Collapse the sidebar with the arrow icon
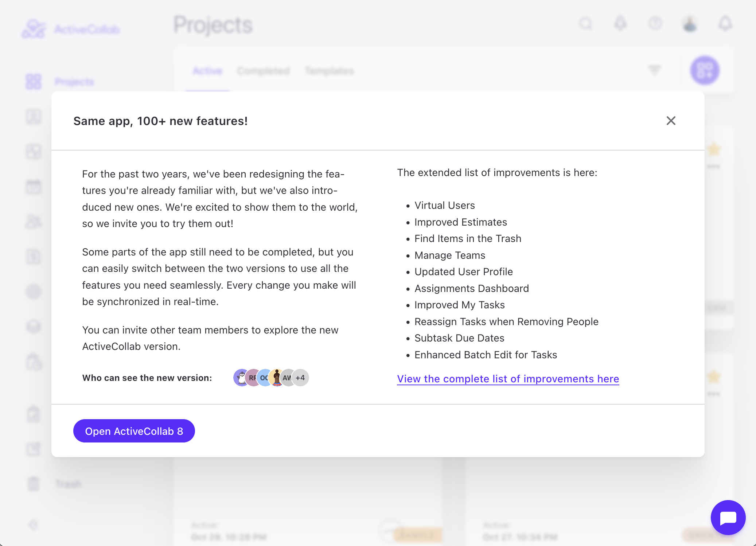756x546 pixels. click(x=34, y=525)
